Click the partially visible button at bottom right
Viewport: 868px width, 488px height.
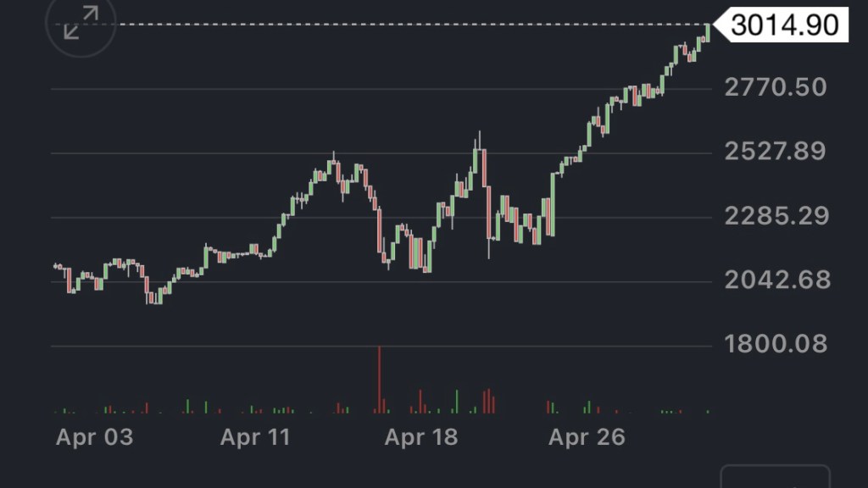(775, 476)
